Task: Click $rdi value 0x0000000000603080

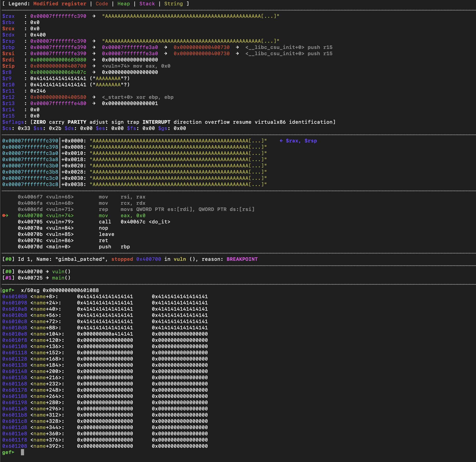Action: tap(58, 60)
